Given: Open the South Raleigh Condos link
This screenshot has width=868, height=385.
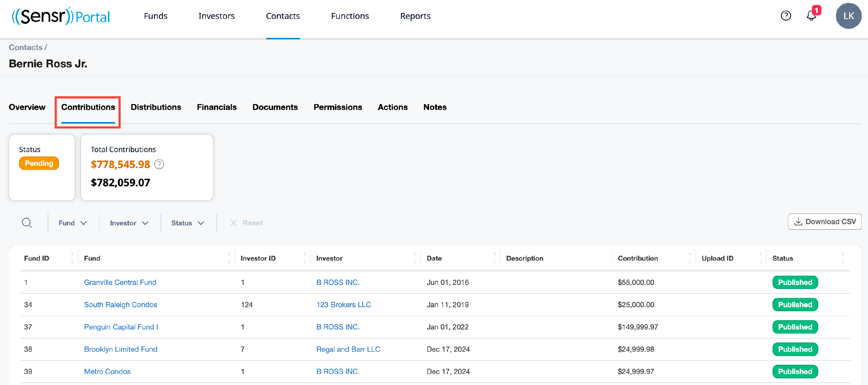Looking at the screenshot, I should coord(121,305).
